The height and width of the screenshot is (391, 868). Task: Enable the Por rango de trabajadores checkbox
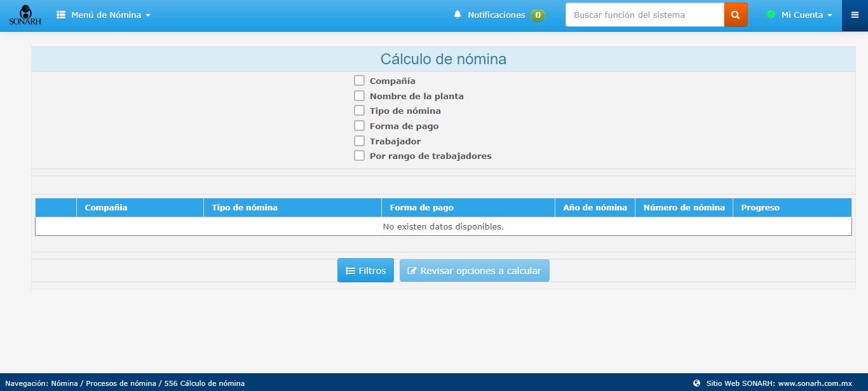[359, 155]
